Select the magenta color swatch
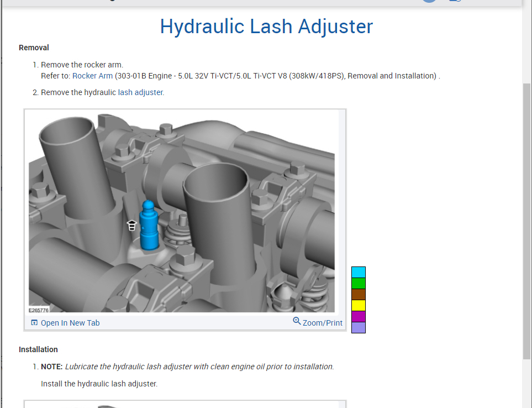The height and width of the screenshot is (408, 532). click(359, 316)
